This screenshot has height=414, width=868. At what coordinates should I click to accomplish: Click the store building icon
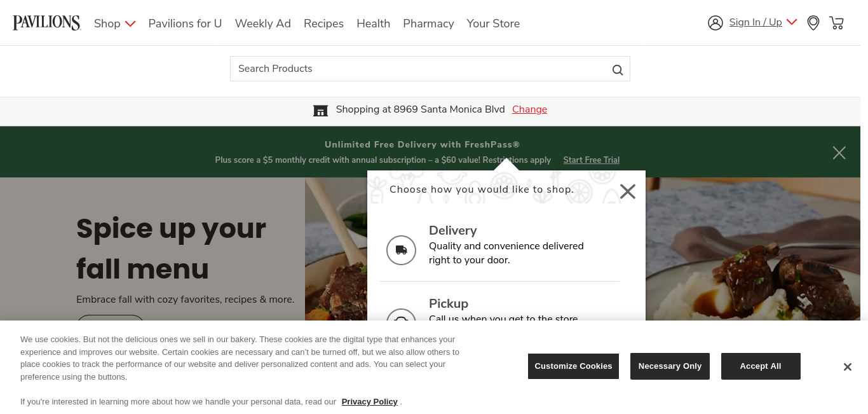(320, 110)
